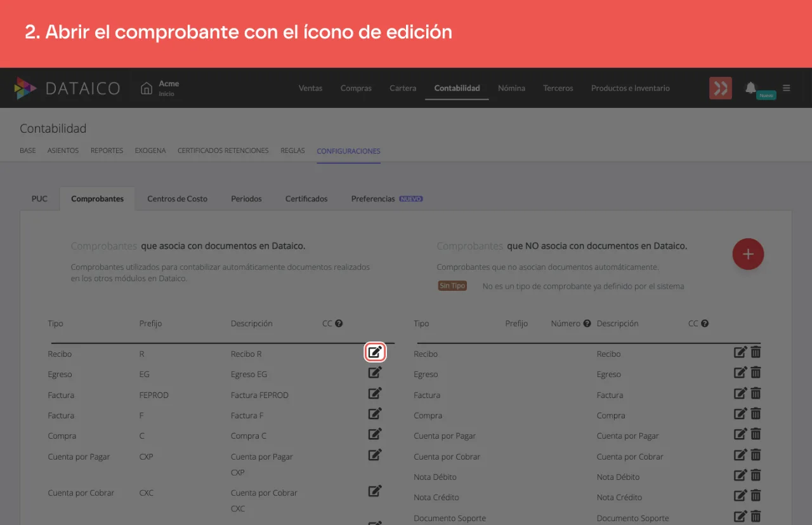The width and height of the screenshot is (812, 525).
Task: Go to REPORTES section
Action: [x=107, y=151]
